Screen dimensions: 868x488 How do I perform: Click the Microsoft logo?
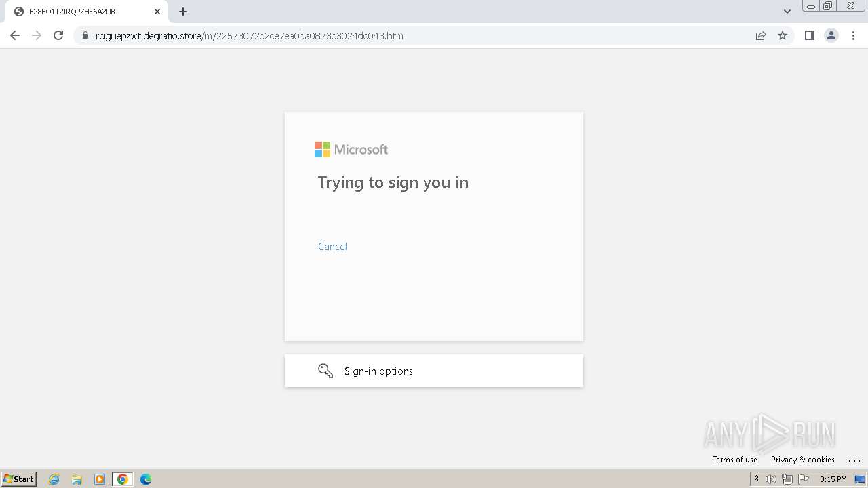coord(351,150)
